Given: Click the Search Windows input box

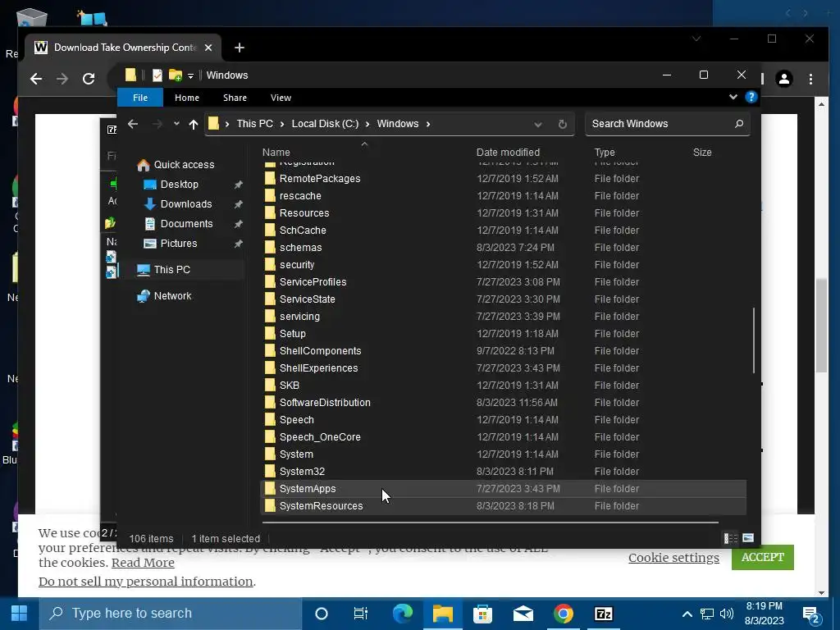Looking at the screenshot, I should coord(660,124).
